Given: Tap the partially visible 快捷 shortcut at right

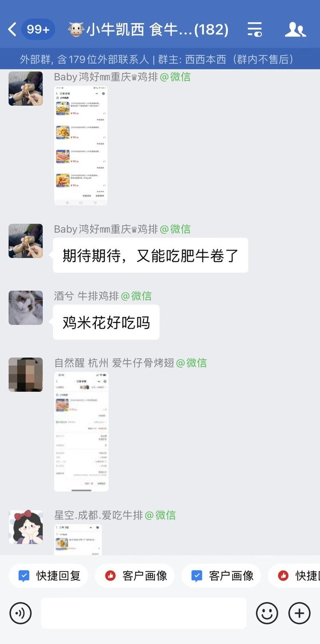Looking at the screenshot, I should pyautogui.click(x=294, y=576).
